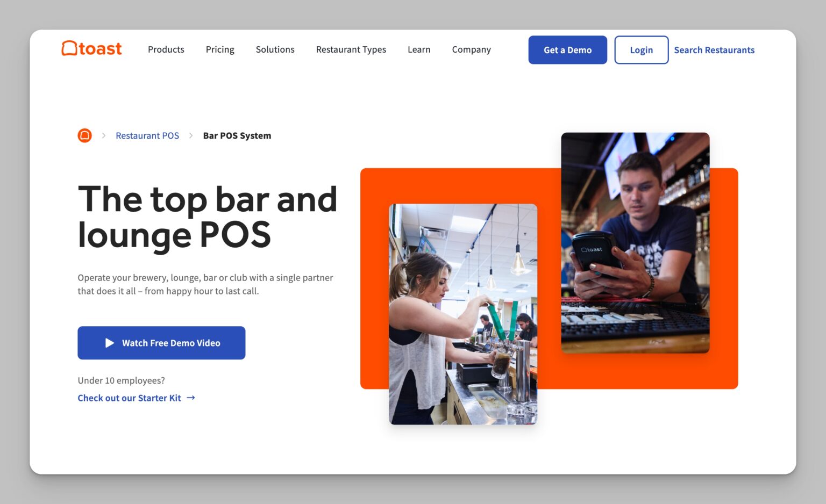Click the arrow next to Starter Kit link

coord(191,398)
